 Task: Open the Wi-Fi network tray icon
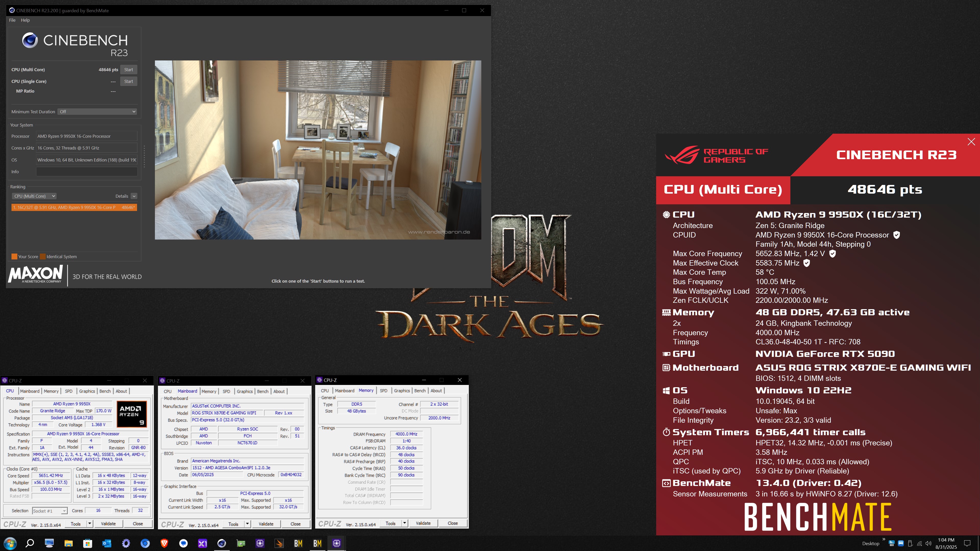coord(919,543)
